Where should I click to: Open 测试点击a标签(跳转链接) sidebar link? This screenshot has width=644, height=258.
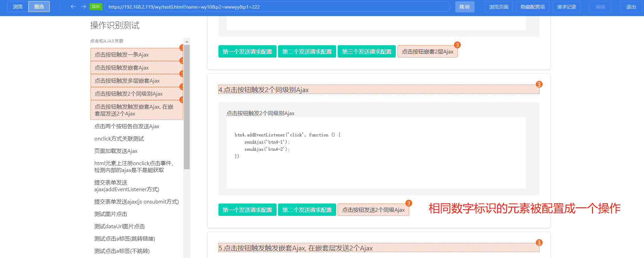click(125, 238)
